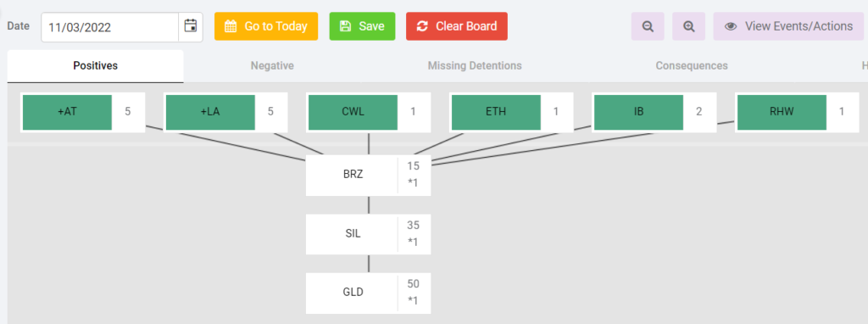Save the board with the Save button
The image size is (868, 324).
362,26
